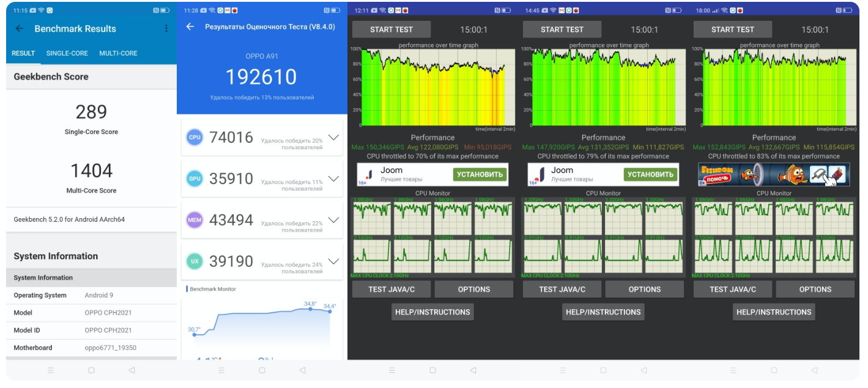Tap home icon on the 18:00 throttling screen
Image resolution: width=868 pixels, height=388 pixels.
(x=774, y=370)
